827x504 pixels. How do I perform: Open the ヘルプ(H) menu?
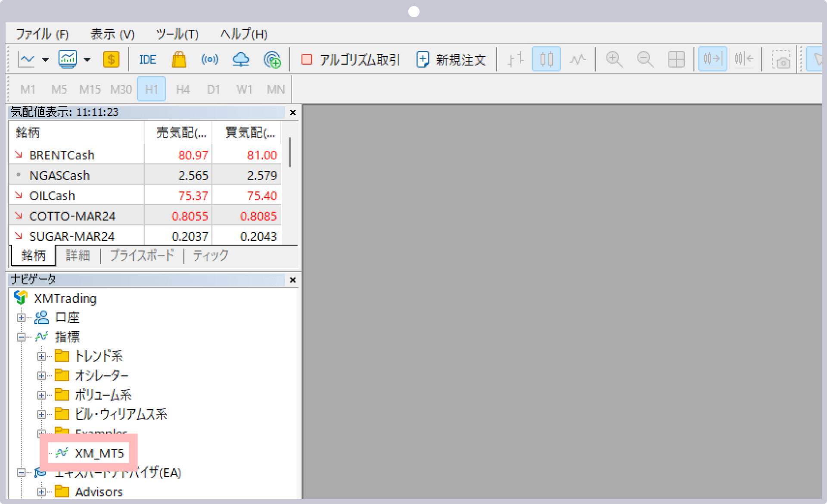(244, 34)
